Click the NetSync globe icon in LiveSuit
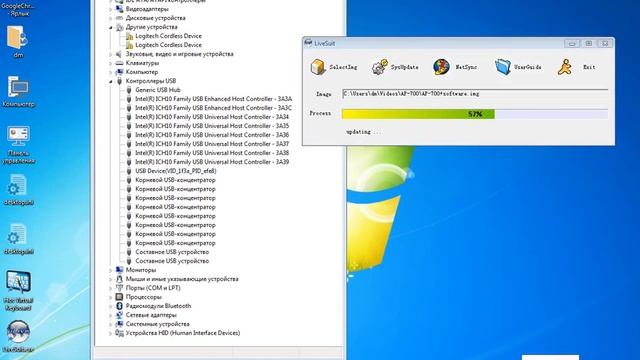 click(441, 67)
